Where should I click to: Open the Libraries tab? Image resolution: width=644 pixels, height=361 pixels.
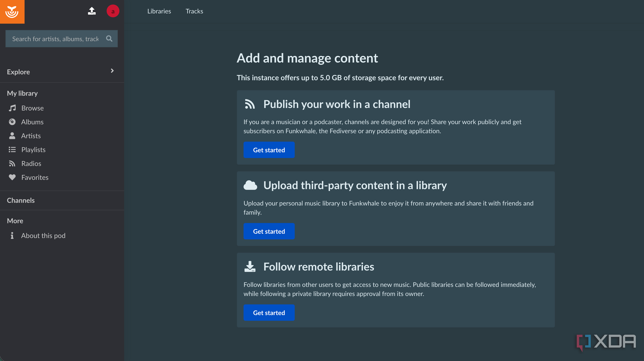159,11
